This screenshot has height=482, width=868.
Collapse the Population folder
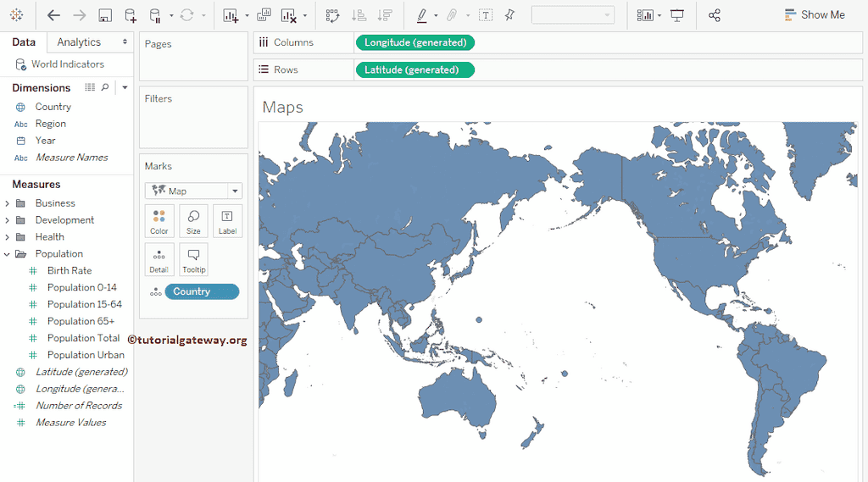(x=8, y=254)
